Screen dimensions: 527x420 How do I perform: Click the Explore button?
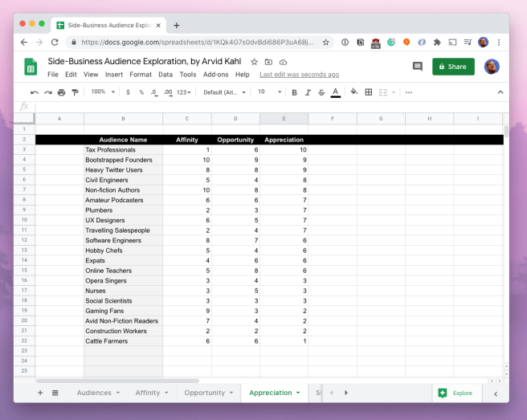(456, 393)
